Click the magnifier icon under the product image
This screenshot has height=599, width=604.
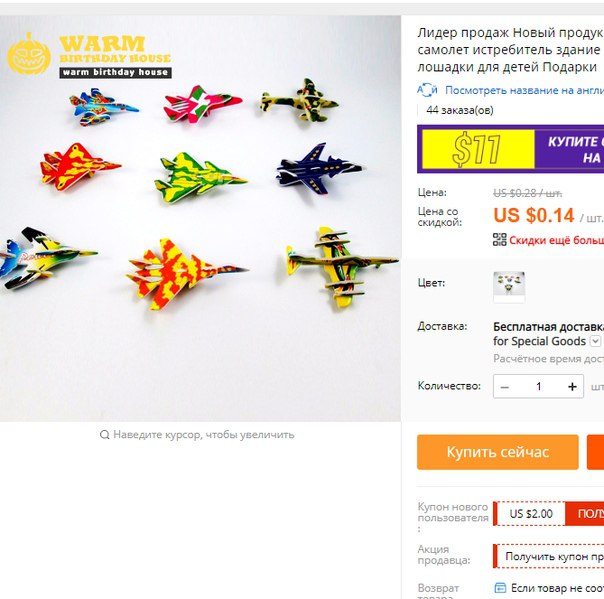click(104, 435)
